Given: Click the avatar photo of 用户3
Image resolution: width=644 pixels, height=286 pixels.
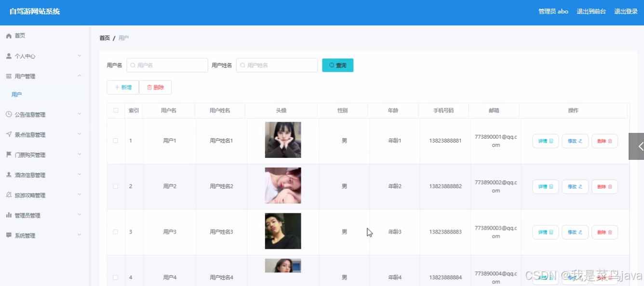Looking at the screenshot, I should tap(283, 231).
